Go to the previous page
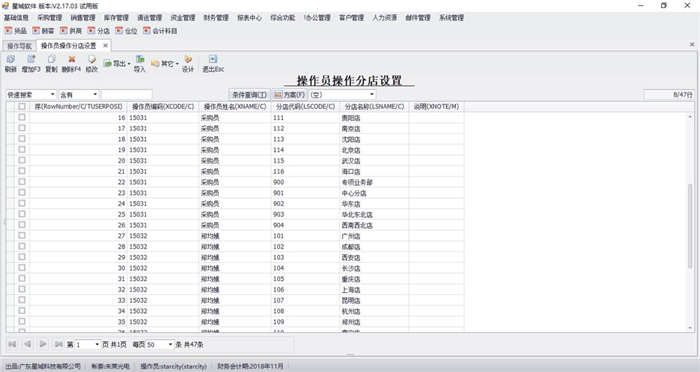Image resolution: width=700 pixels, height=372 pixels. click(x=28, y=344)
